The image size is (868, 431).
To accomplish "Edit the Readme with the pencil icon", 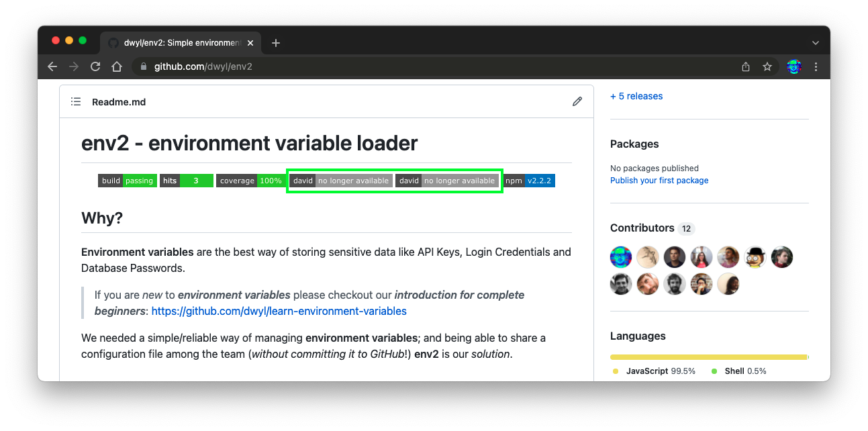I will tap(577, 102).
